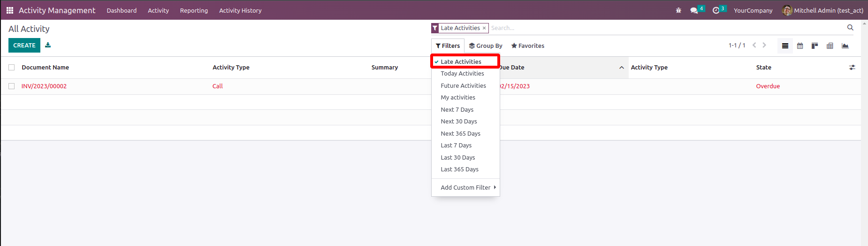The height and width of the screenshot is (246, 868).
Task: Select Today Activities filter
Action: pos(462,74)
